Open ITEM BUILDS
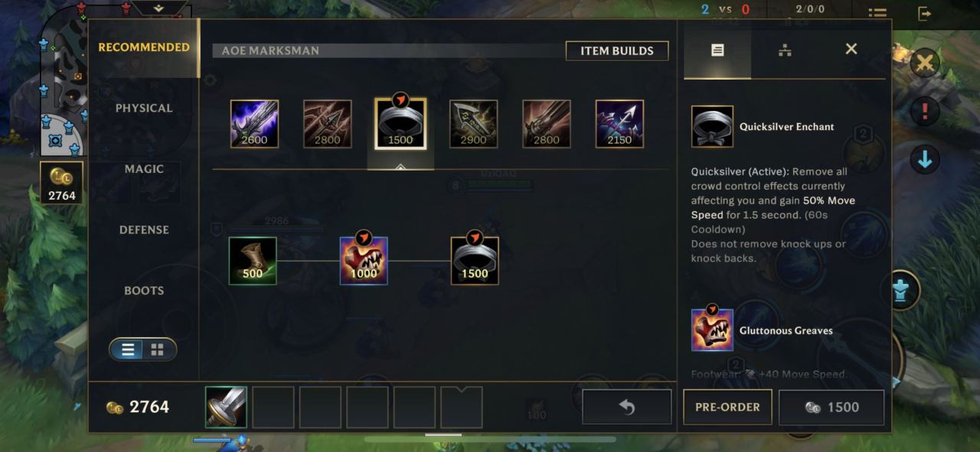 [617, 50]
